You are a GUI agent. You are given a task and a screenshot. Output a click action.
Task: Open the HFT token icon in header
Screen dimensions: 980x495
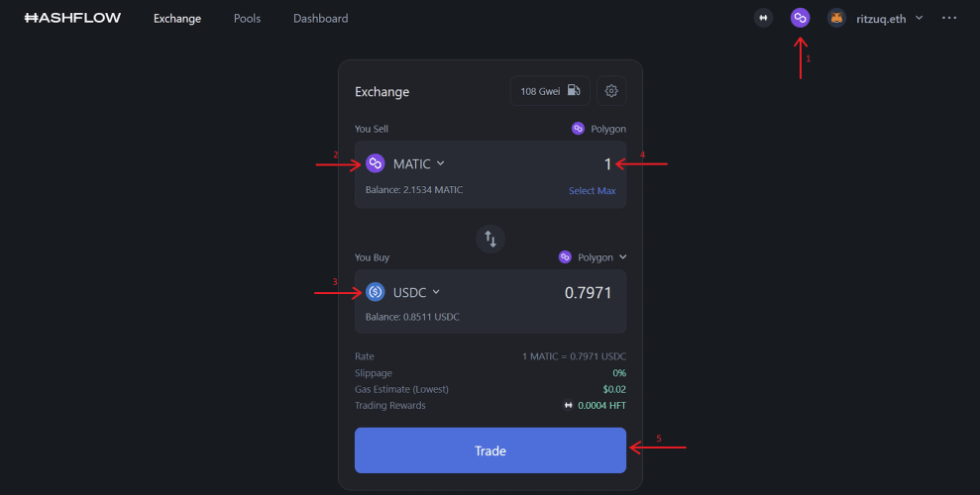click(x=763, y=18)
